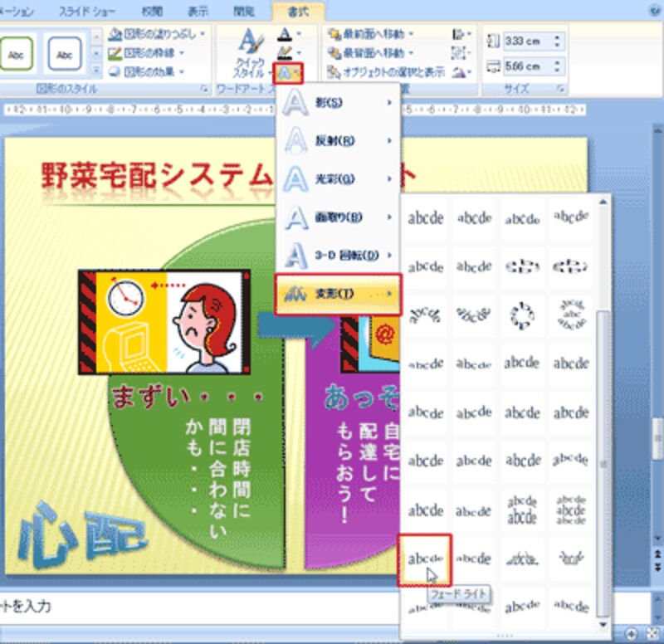The image size is (664, 644).
Task: Increase shape height with spinner up arrow
Action: [x=557, y=37]
